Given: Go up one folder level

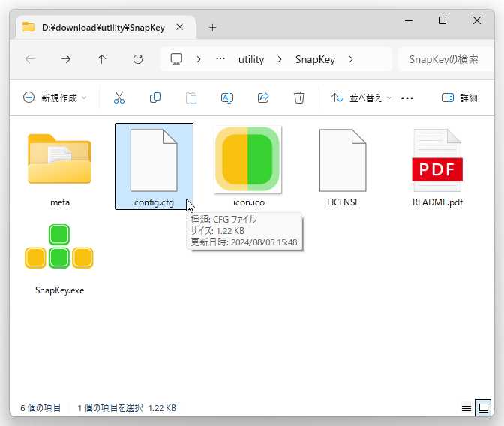Looking at the screenshot, I should click(x=101, y=59).
